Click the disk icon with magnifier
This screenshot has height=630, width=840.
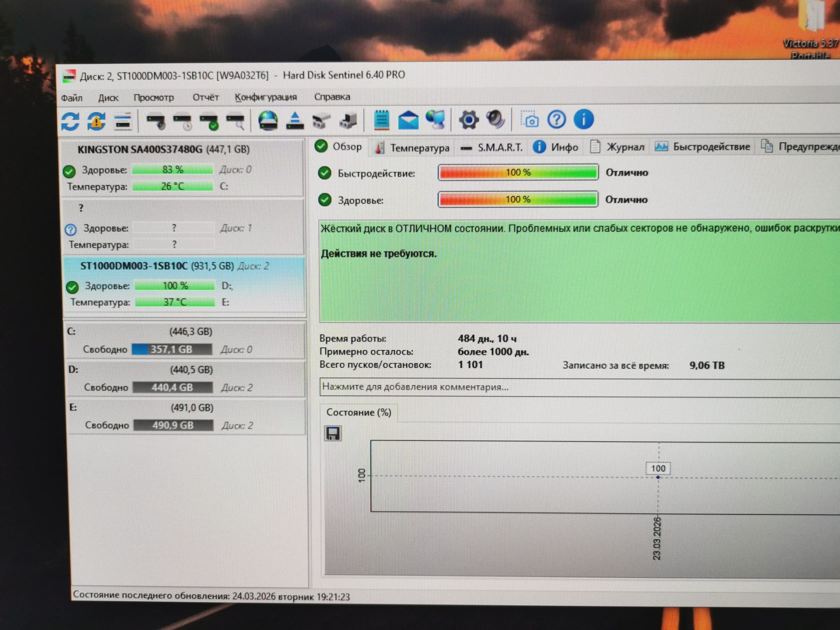236,121
